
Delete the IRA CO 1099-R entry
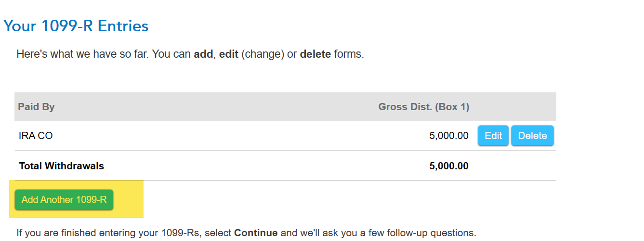[532, 136]
